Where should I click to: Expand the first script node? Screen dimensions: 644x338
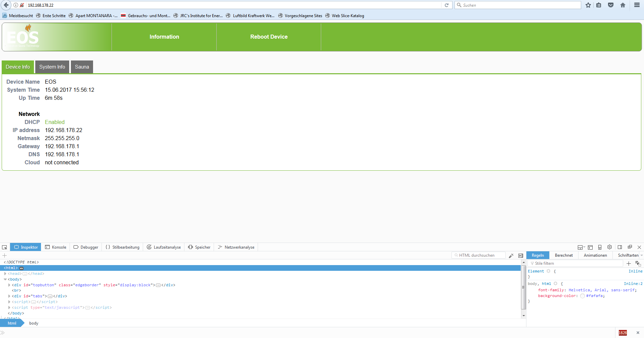[9, 302]
